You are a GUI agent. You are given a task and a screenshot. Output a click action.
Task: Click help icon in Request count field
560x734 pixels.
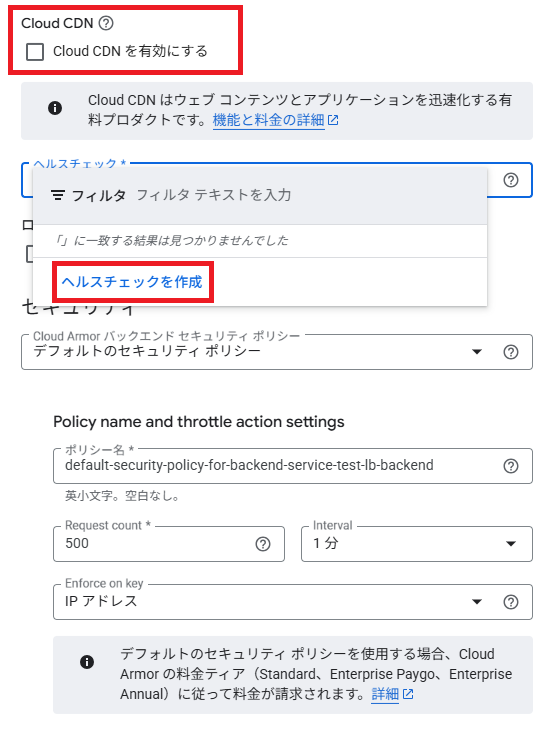(263, 544)
